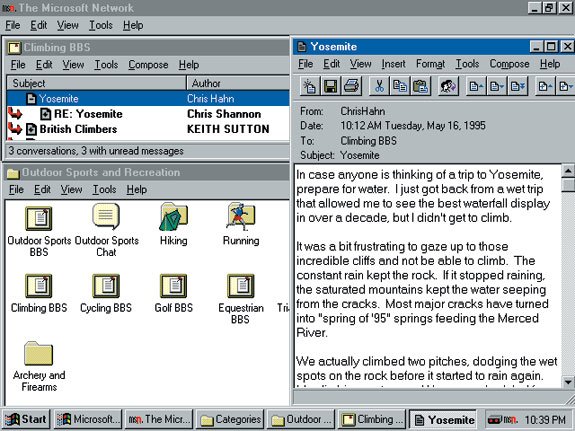The height and width of the screenshot is (431, 575).
Task: Click the Yosemite message scrollbar thumb
Action: (x=568, y=185)
